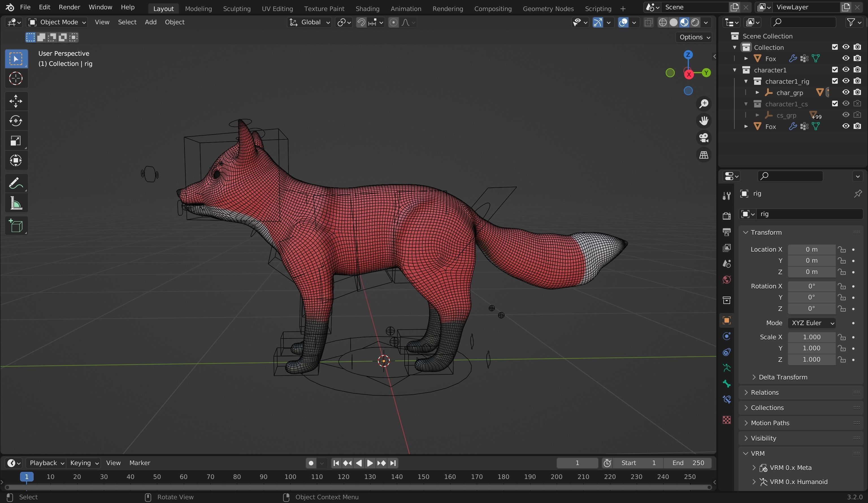Open the Render properties tab
868x503 pixels.
(x=726, y=216)
